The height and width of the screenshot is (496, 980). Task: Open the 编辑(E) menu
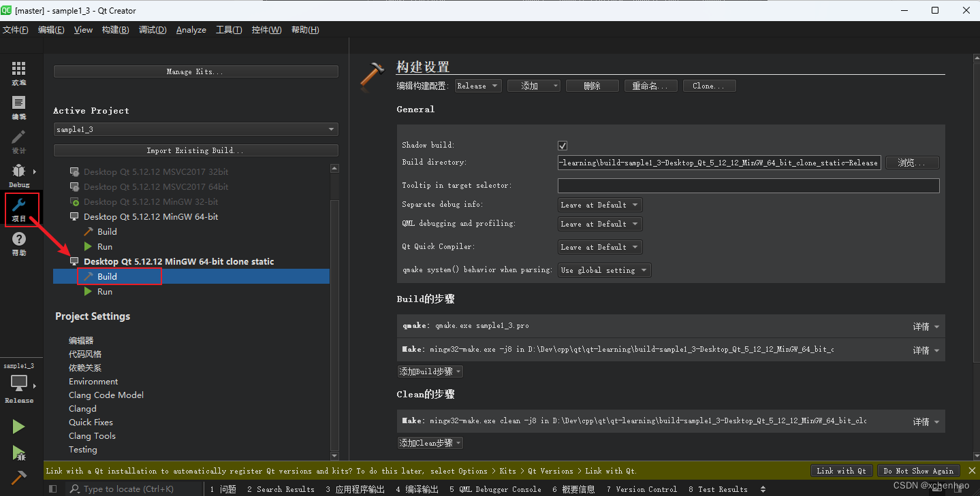pos(51,30)
